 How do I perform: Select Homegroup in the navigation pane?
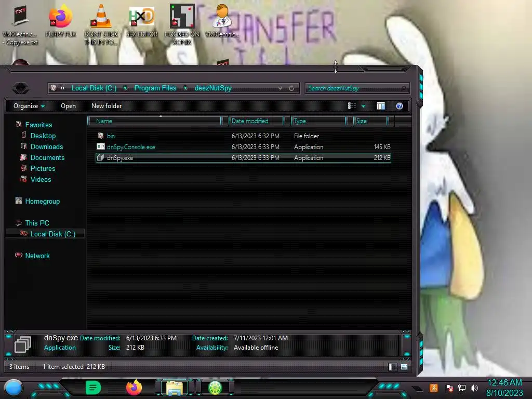pos(43,201)
